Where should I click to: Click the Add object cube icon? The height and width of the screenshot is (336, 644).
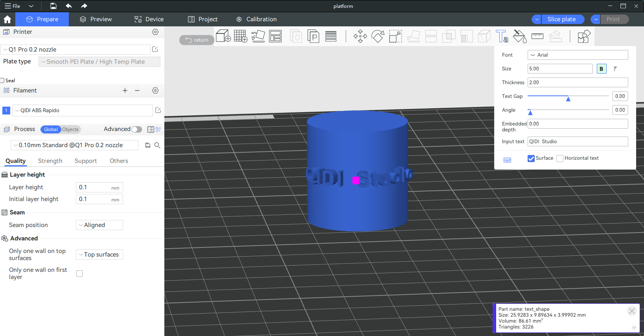[x=223, y=36]
